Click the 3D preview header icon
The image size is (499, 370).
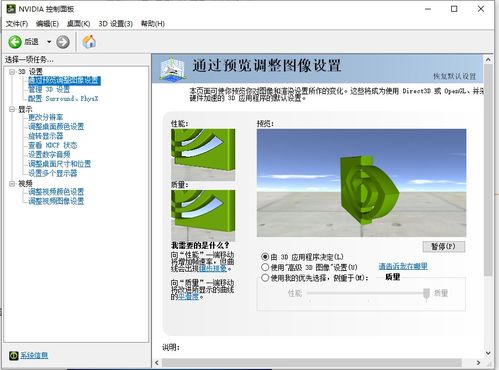(172, 69)
